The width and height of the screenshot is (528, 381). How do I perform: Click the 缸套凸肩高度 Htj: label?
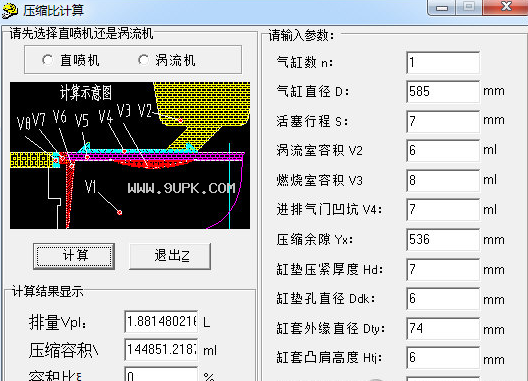(x=329, y=358)
